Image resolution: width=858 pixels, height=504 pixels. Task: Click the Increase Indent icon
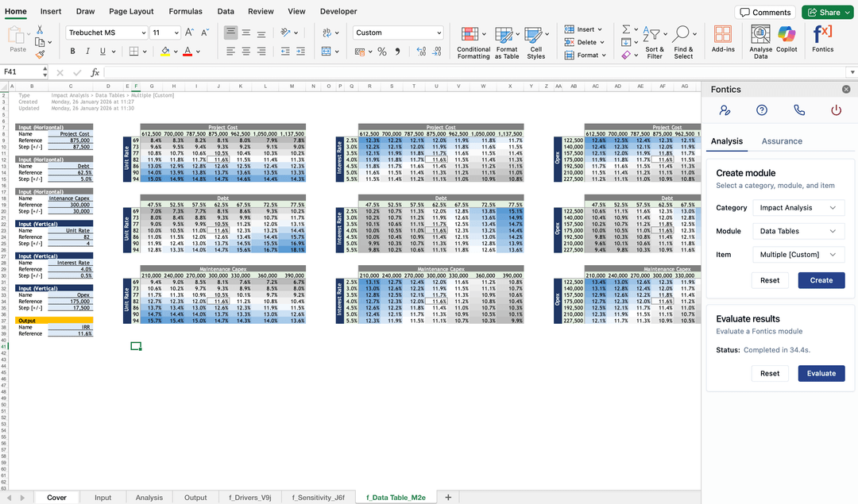300,52
